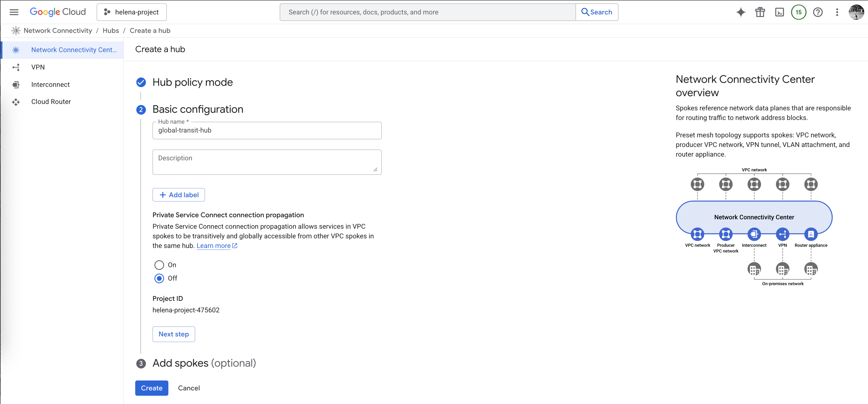
Task: Expand the Add spokes optional step
Action: pos(204,363)
